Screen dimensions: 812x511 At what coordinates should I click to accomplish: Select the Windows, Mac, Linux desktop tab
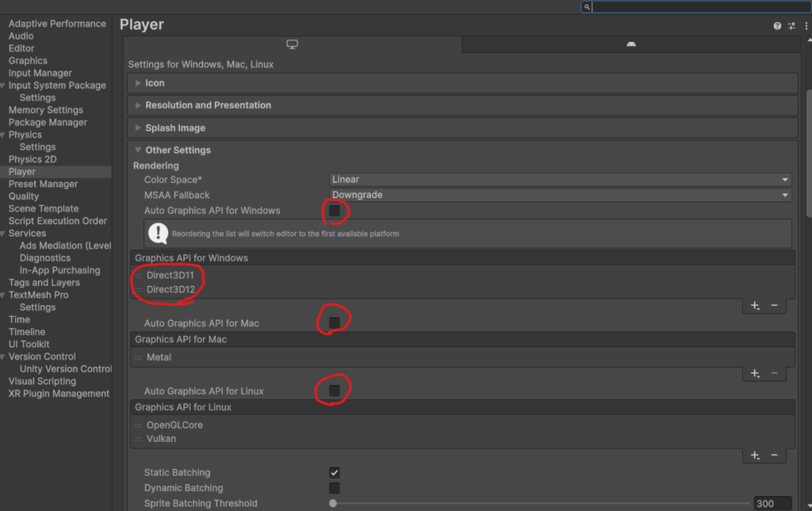[x=293, y=44]
